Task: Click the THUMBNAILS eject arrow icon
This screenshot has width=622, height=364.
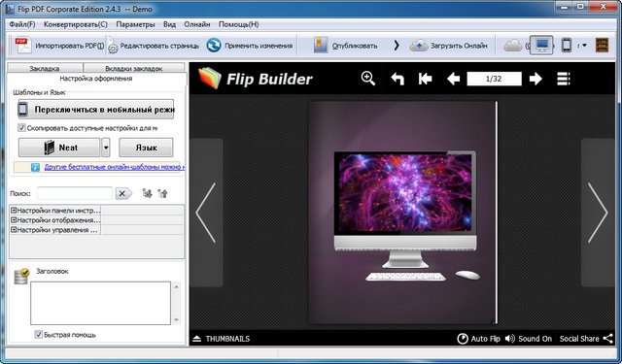Action: coord(196,339)
